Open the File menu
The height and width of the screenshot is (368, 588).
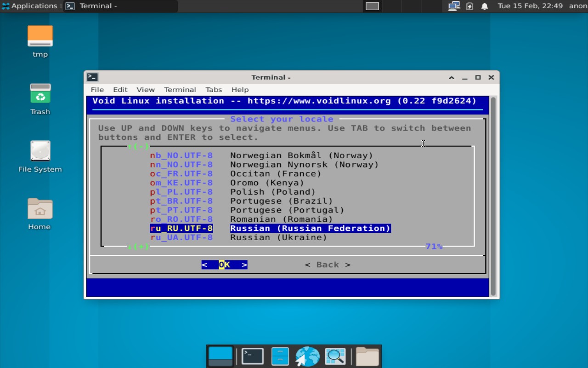tap(97, 90)
